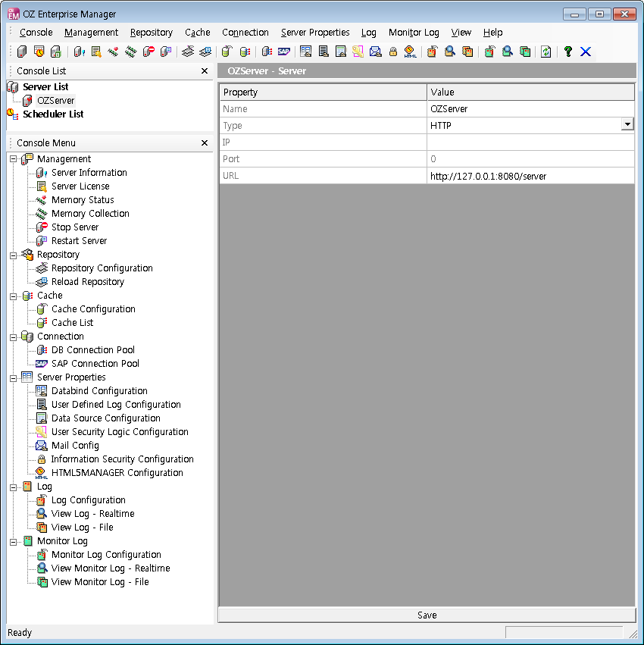Collapse the Management tree node

pos(13,159)
